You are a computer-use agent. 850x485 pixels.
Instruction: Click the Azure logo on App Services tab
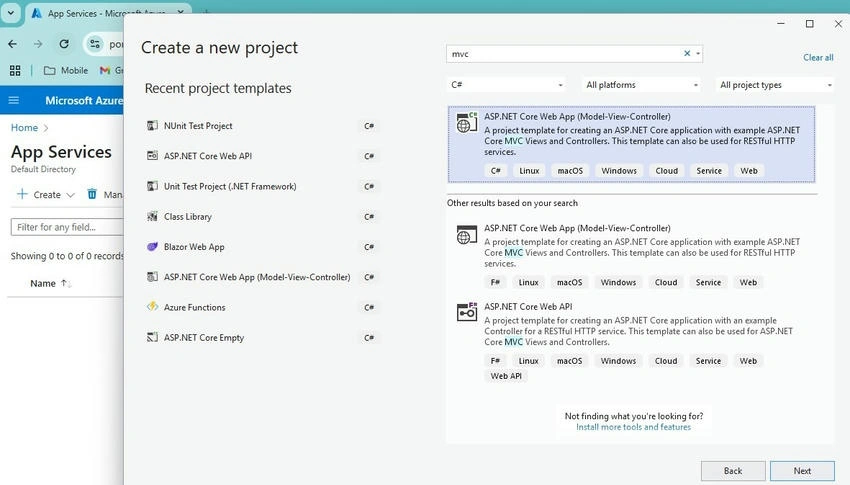pos(36,13)
